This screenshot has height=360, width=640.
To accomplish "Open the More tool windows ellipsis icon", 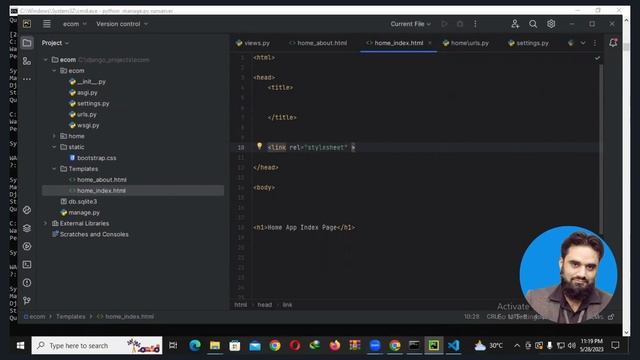I will coord(27,79).
